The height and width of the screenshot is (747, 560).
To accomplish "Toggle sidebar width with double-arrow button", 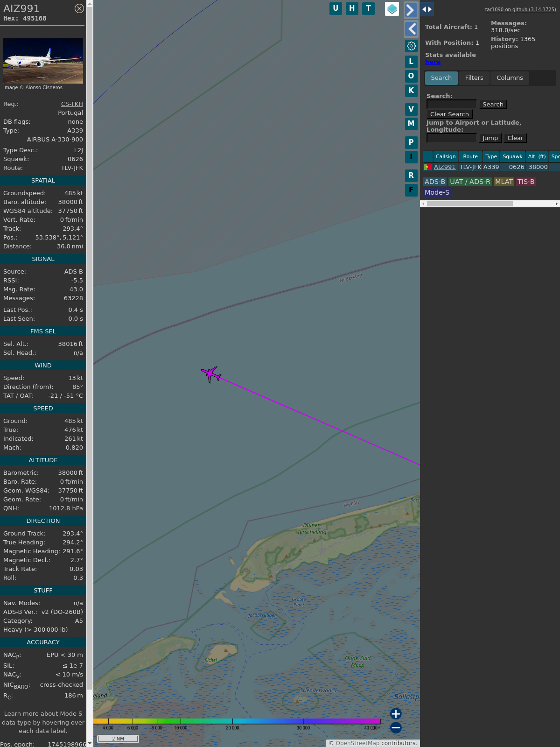I will (x=427, y=9).
